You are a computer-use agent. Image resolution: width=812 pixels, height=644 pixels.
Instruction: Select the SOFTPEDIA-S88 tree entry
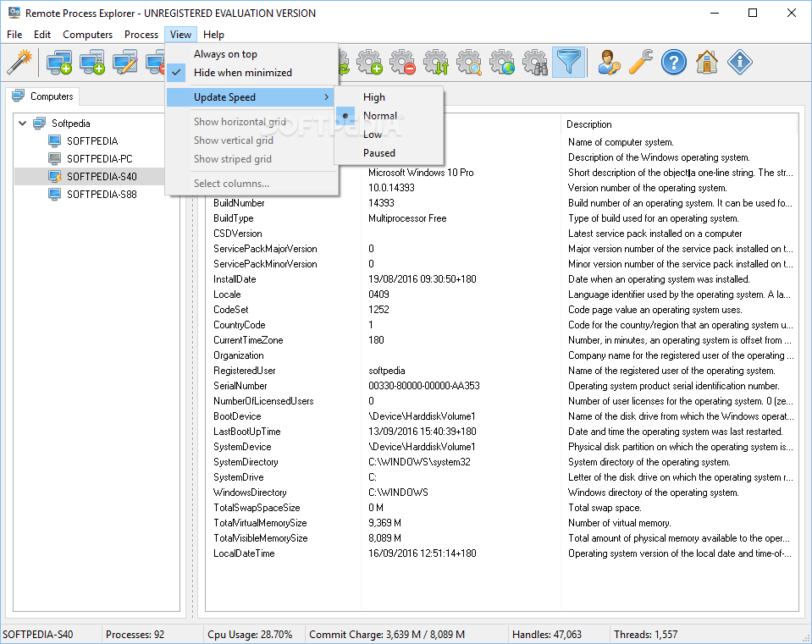tap(102, 194)
